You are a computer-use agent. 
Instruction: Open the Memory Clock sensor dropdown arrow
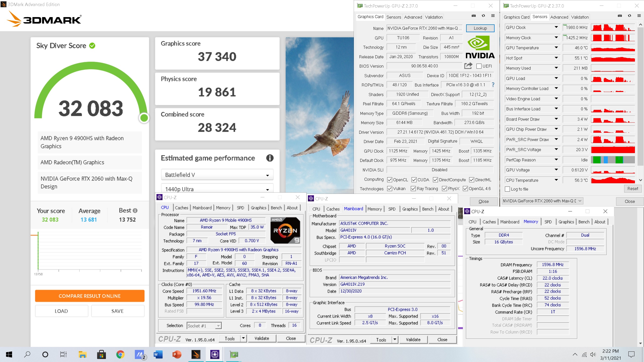556,37
